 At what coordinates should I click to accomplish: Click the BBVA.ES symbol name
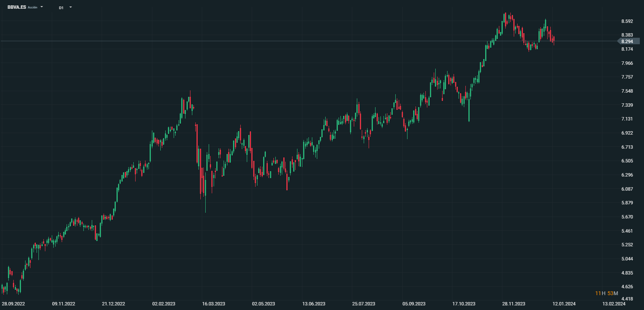pyautogui.click(x=17, y=7)
